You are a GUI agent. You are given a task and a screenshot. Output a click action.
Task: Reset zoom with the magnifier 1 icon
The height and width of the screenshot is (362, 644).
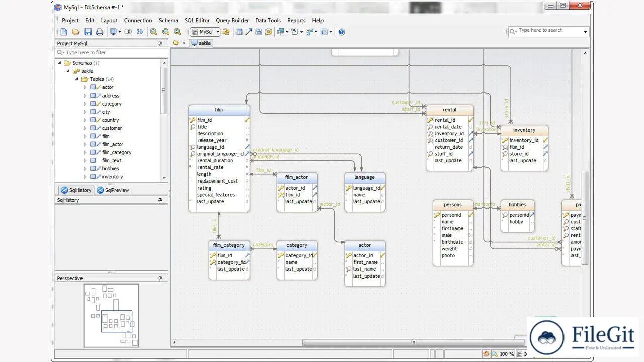click(177, 32)
